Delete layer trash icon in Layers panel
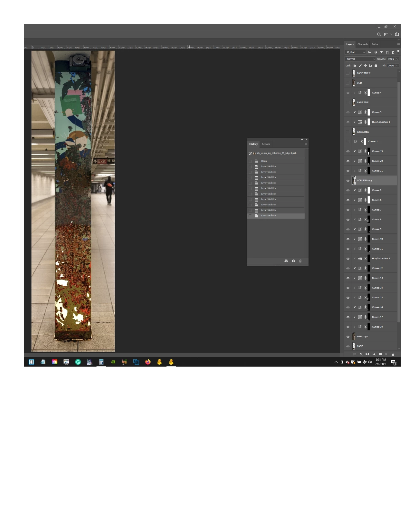 [x=393, y=354]
